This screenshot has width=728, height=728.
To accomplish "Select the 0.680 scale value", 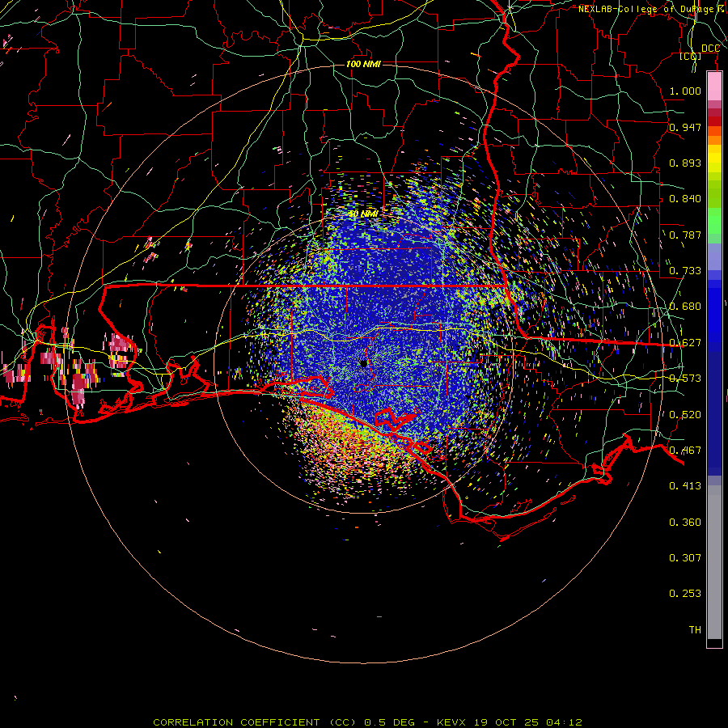I will tap(685, 307).
